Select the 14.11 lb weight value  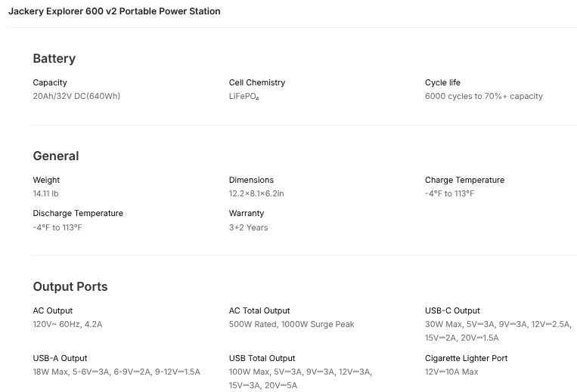coord(45,193)
